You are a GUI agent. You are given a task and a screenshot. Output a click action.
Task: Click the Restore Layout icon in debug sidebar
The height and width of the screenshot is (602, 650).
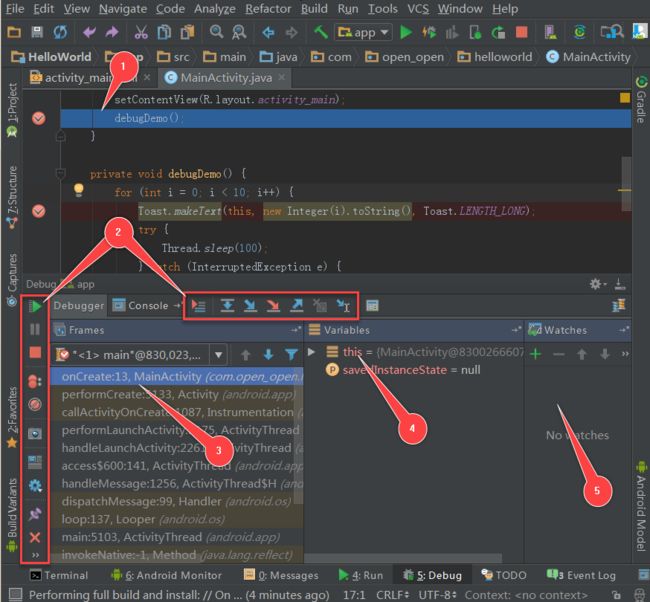(x=35, y=462)
